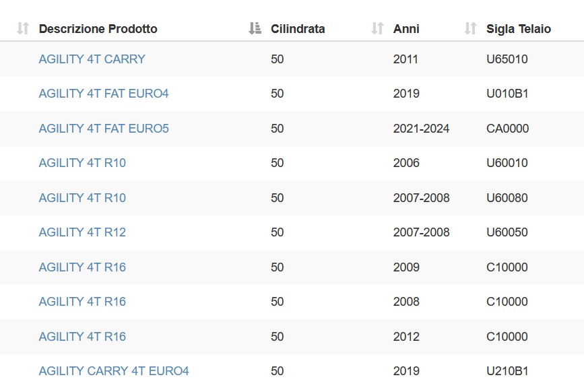Open the AGILITY CARRY 4T EURO4 link

click(114, 370)
